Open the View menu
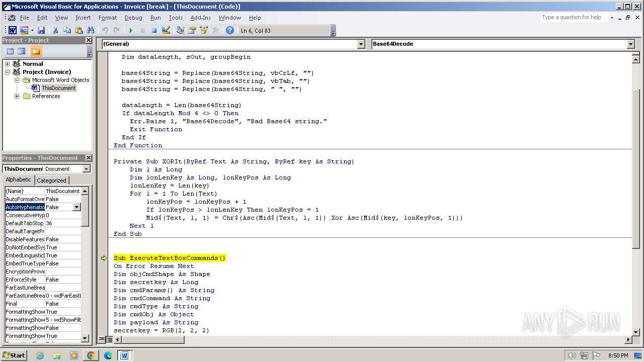This screenshot has height=362, width=644. 61,18
